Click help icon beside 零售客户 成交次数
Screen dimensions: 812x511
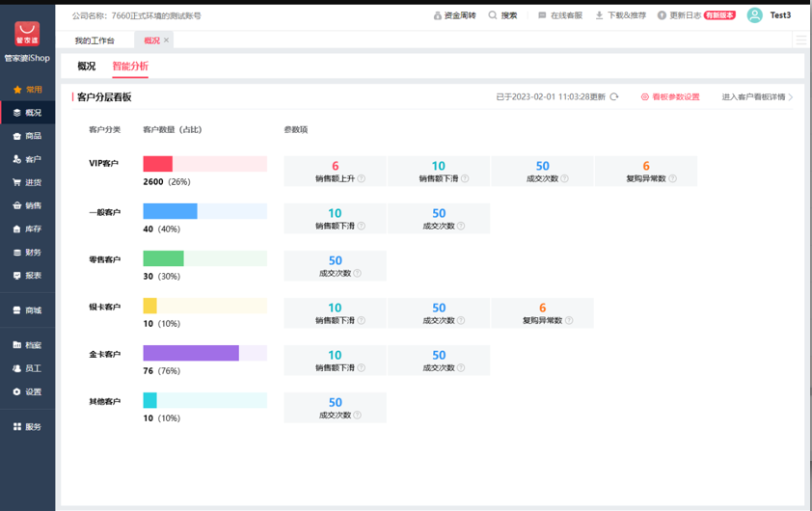click(x=358, y=274)
